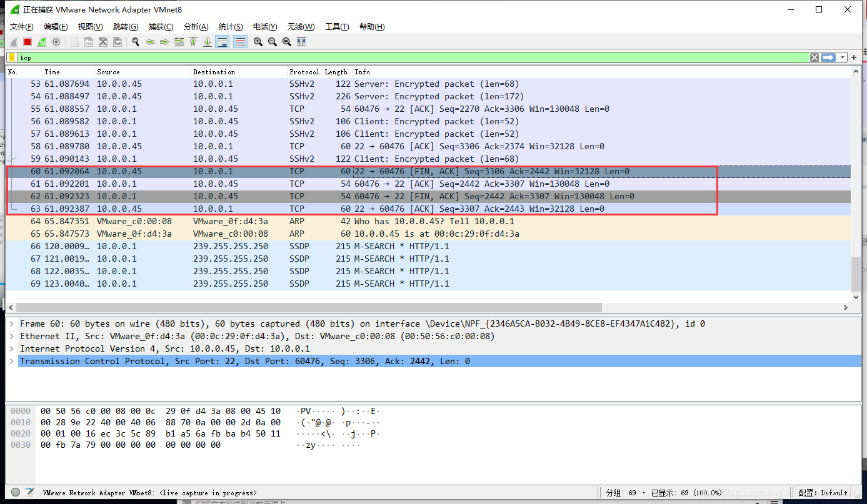Open the 统计(S) menu
The image size is (867, 504).
point(231,26)
